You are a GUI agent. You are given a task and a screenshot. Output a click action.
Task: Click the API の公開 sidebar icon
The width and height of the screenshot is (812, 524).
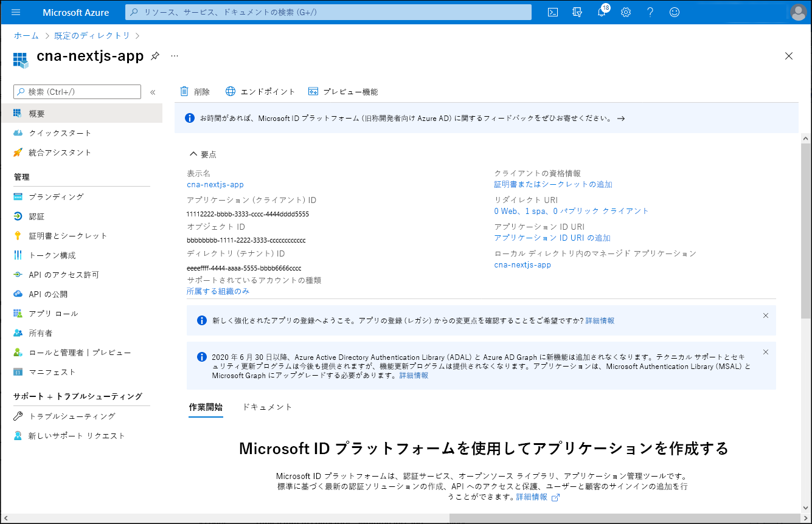point(18,294)
